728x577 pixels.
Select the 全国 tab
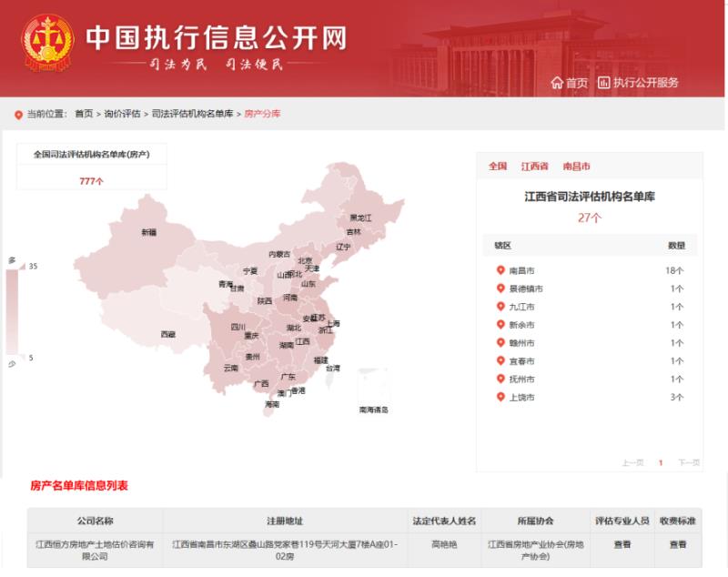497,167
